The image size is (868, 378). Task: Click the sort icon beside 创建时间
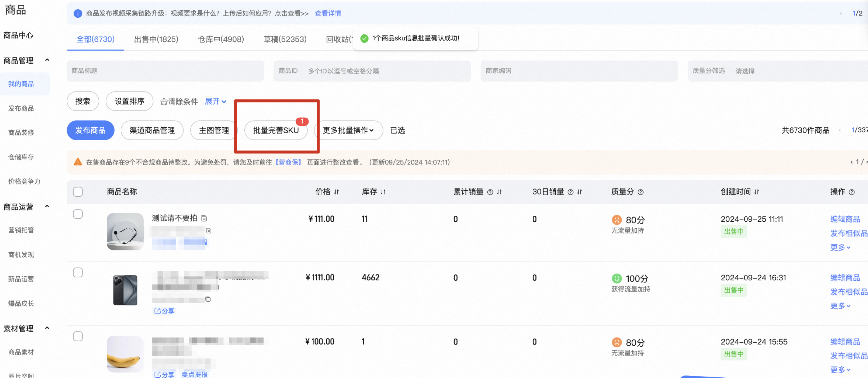(757, 192)
